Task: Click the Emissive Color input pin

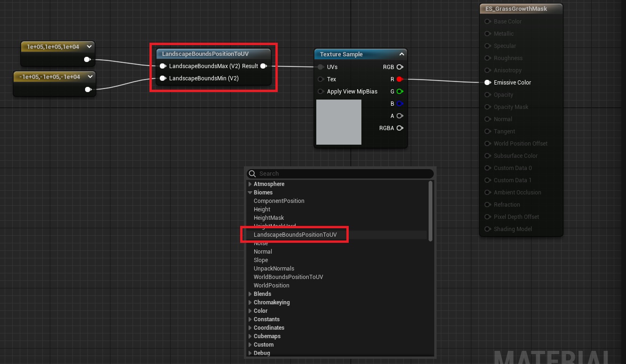Action: (487, 83)
